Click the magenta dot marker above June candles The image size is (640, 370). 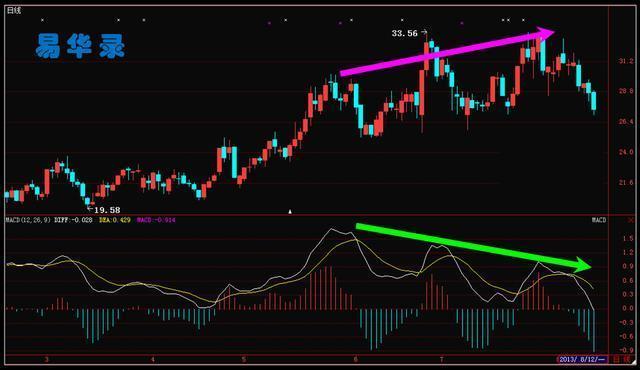click(x=340, y=23)
